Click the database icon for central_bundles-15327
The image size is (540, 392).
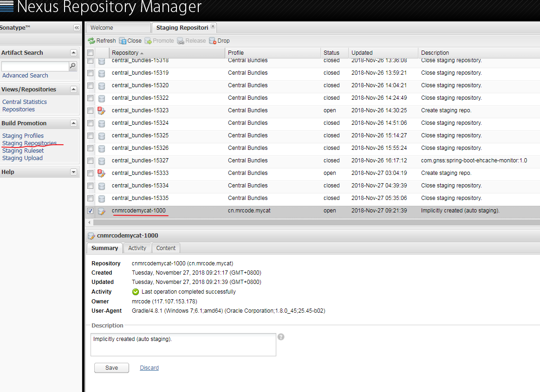point(102,161)
